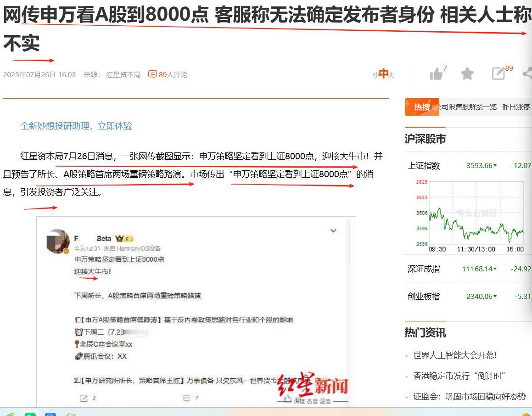Viewport: 532px width, 416px height.
Task: Click the 上证指数 value 3593.66
Action: click(x=479, y=166)
